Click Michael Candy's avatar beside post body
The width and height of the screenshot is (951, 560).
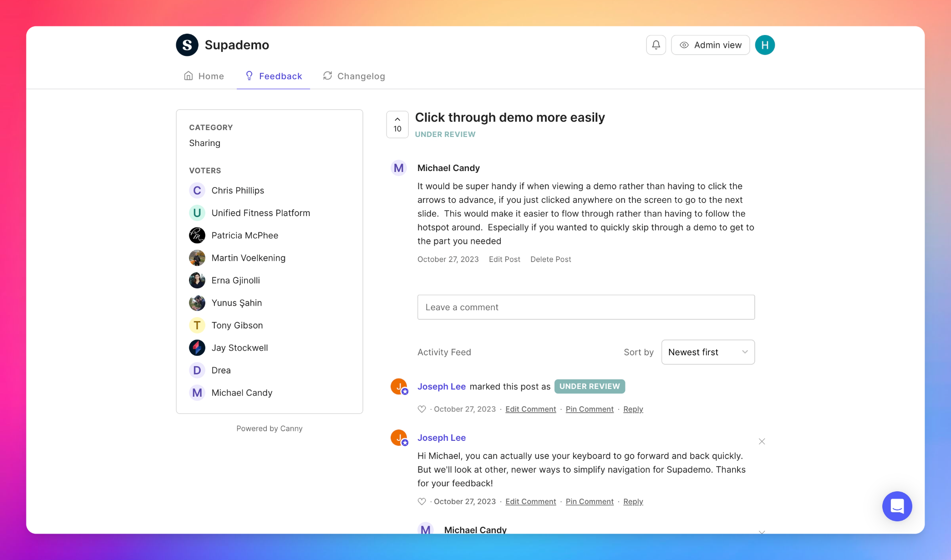coord(399,168)
